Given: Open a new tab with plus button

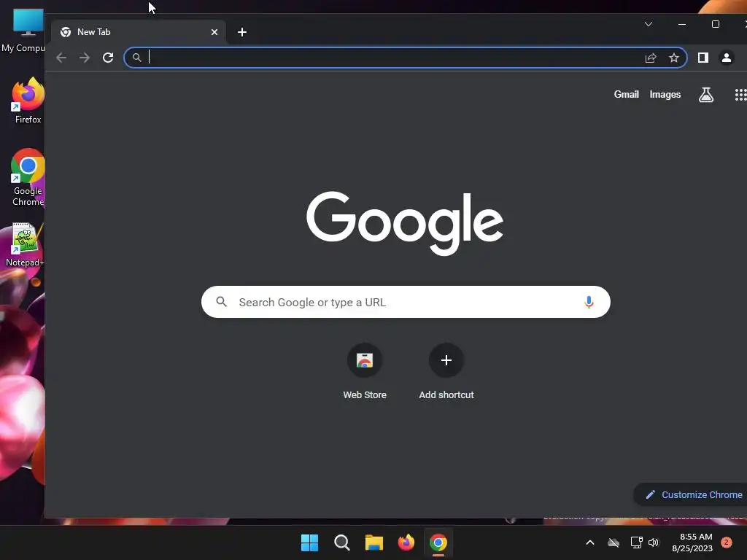Looking at the screenshot, I should click(242, 32).
